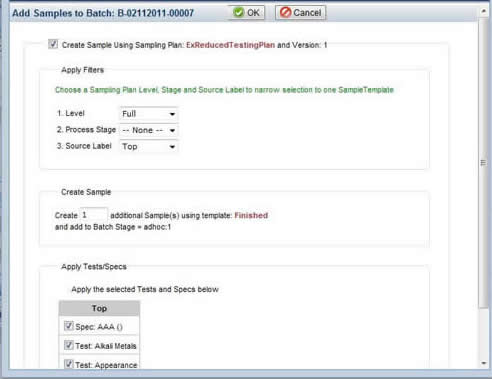Toggle the Test: Alkali Metals checkbox
Viewport: 492px width, 379px height.
coord(69,345)
